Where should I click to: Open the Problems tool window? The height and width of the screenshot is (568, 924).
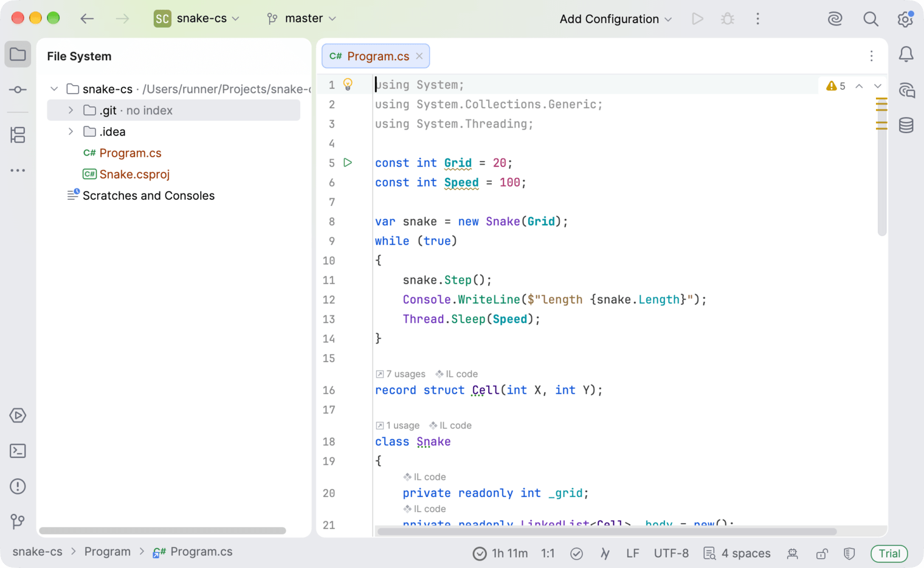(x=18, y=487)
